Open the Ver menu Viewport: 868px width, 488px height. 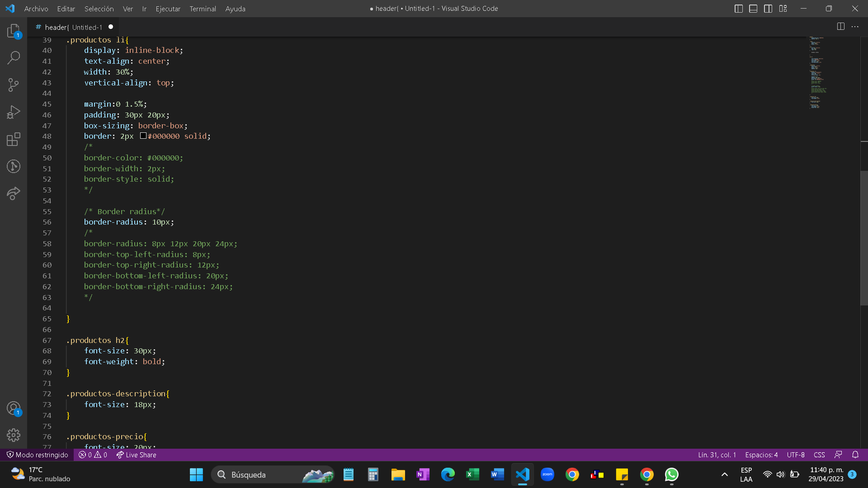click(x=128, y=9)
